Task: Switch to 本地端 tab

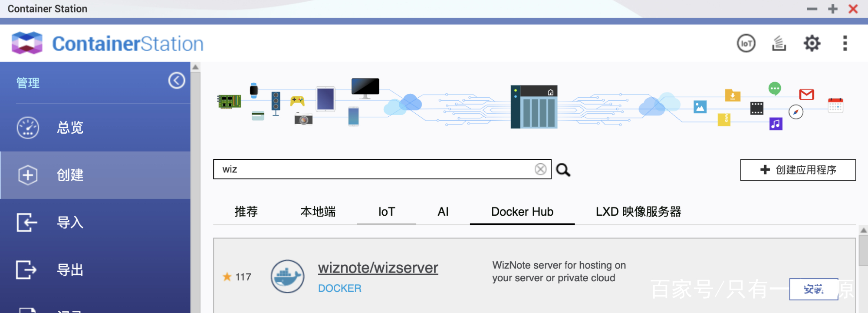Action: point(318,212)
